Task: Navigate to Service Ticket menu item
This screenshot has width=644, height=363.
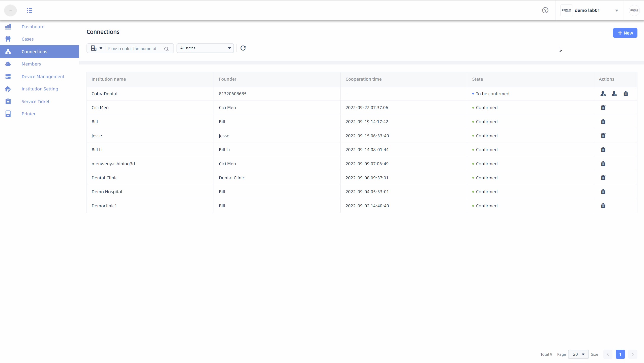Action: coord(36,102)
